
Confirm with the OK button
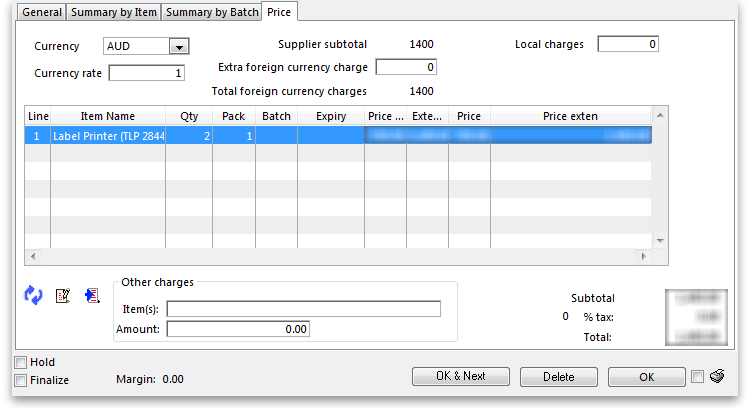646,377
